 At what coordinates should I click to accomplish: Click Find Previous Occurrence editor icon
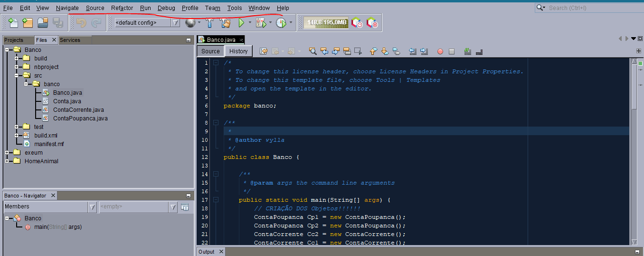click(x=324, y=51)
